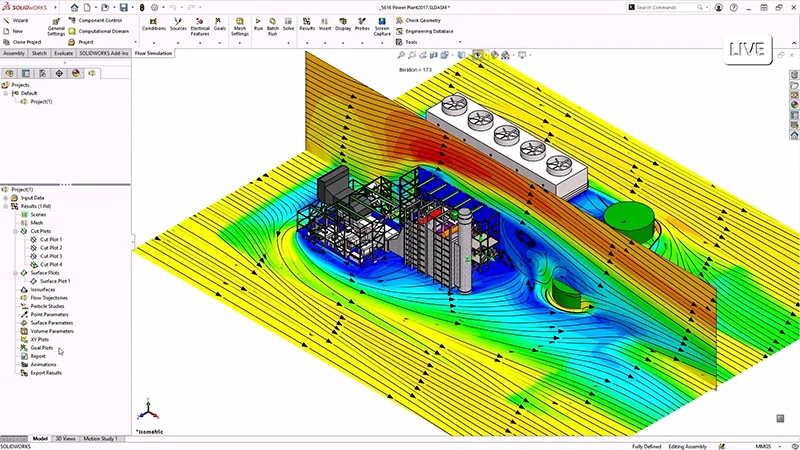The height and width of the screenshot is (450, 800).
Task: Open the Flow Simulation Wizard
Action: pos(16,20)
